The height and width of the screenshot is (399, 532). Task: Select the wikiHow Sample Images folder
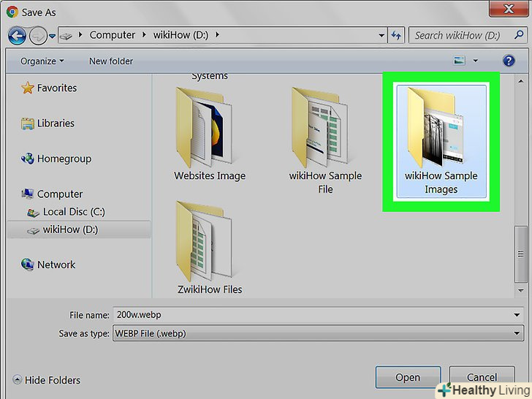click(x=441, y=141)
